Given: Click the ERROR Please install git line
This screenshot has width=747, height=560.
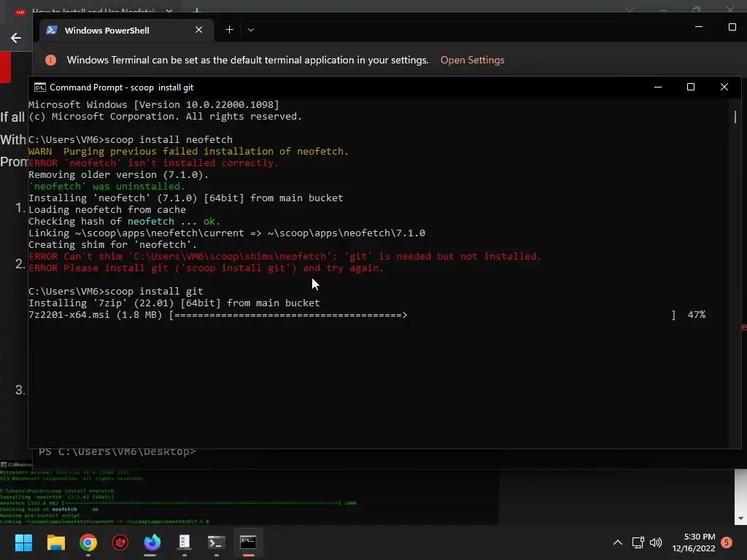Looking at the screenshot, I should pyautogui.click(x=206, y=268).
